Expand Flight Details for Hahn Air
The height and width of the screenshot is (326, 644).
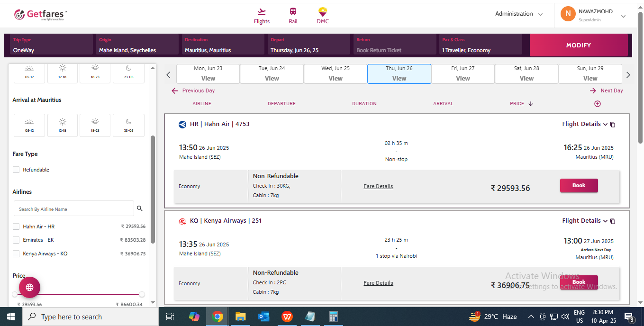pos(584,124)
